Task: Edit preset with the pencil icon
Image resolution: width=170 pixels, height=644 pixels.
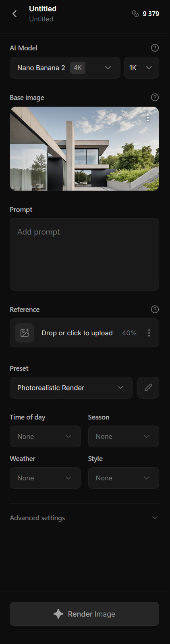Action: click(148, 388)
